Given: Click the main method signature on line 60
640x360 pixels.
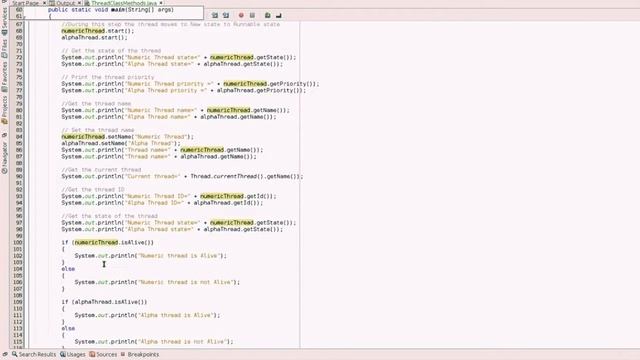Looking at the screenshot, I should click(111, 10).
